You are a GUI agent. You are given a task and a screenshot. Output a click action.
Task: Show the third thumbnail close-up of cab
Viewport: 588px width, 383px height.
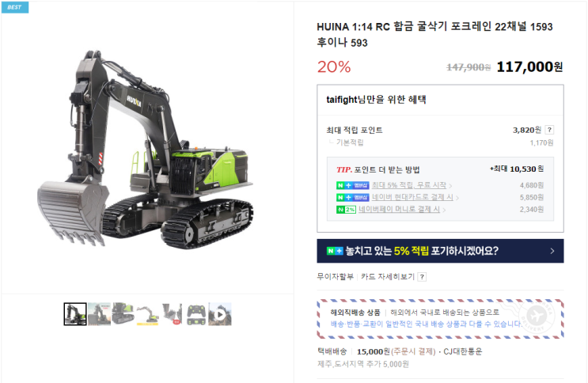click(123, 314)
